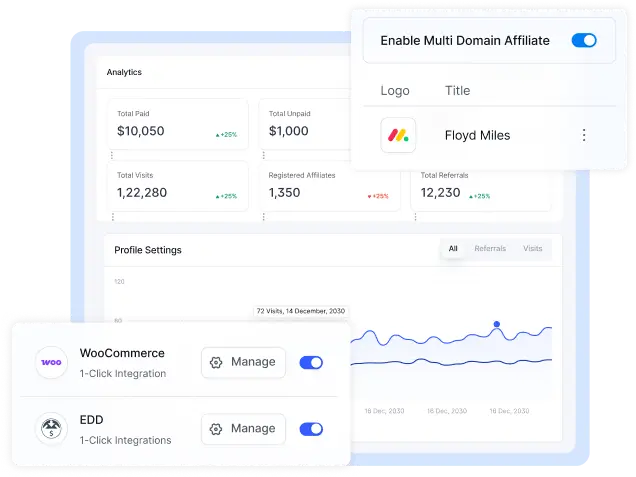636x477 pixels.
Task: Click the gear icon in WooCommerce Manage
Action: point(216,362)
